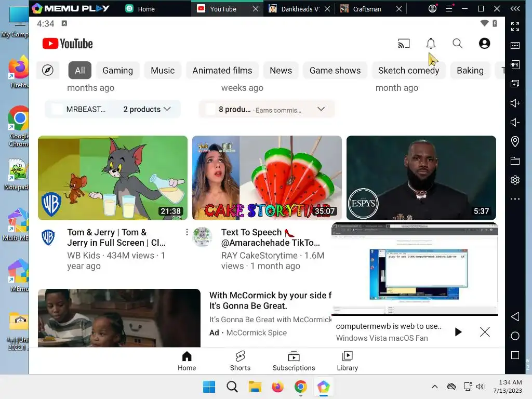Image resolution: width=532 pixels, height=399 pixels.
Task: Open Tom & Jerry video thumbnail
Action: click(113, 178)
